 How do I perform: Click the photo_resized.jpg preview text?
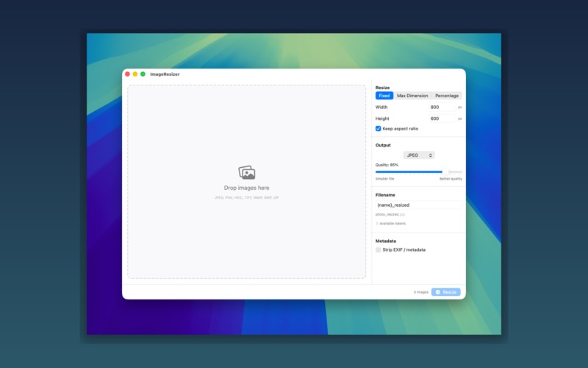click(390, 214)
